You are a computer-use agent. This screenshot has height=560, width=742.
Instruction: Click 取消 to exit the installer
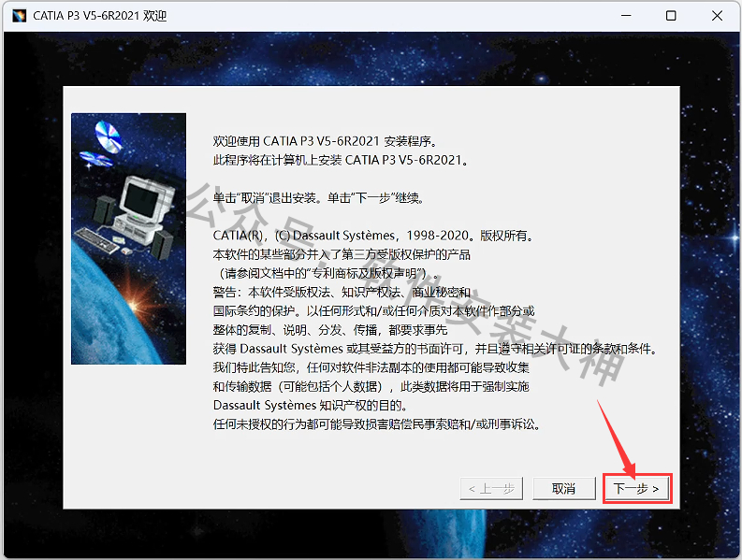563,488
